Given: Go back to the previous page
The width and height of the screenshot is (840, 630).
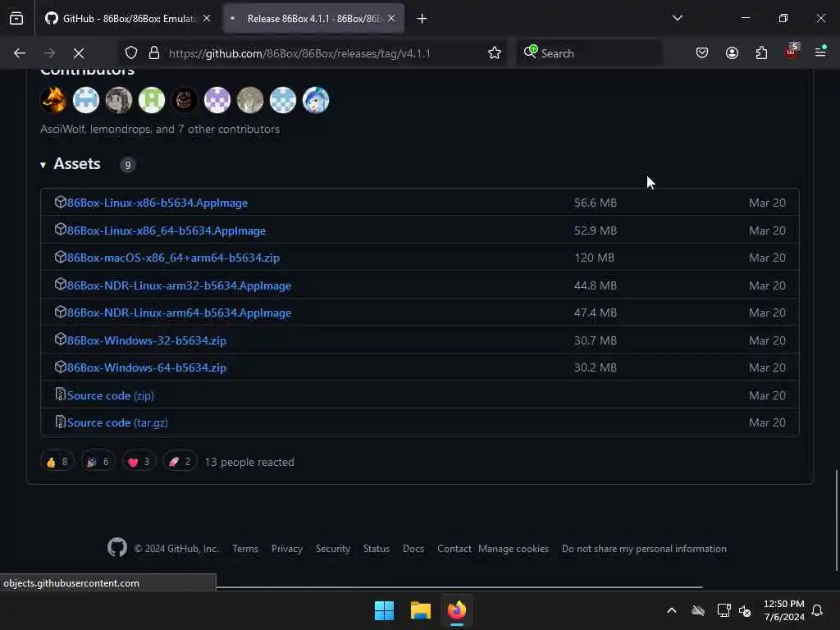Looking at the screenshot, I should click(x=20, y=53).
